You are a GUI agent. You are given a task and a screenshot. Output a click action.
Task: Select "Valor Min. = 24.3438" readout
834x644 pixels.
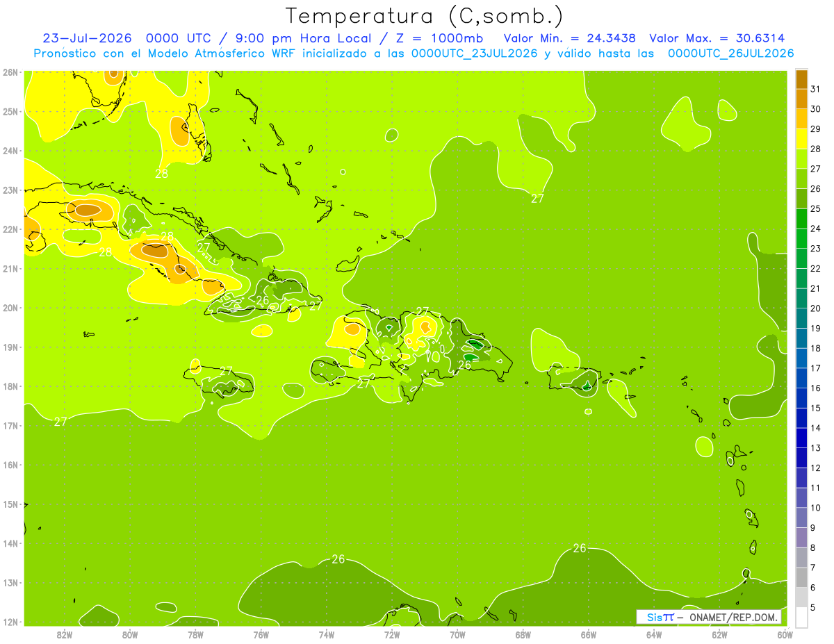569,38
